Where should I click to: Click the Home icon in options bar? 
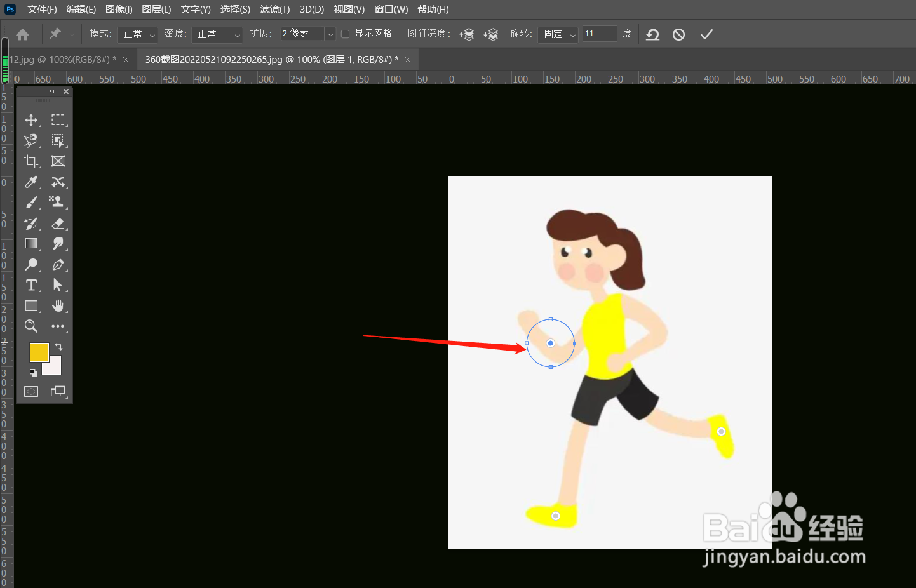[23, 34]
